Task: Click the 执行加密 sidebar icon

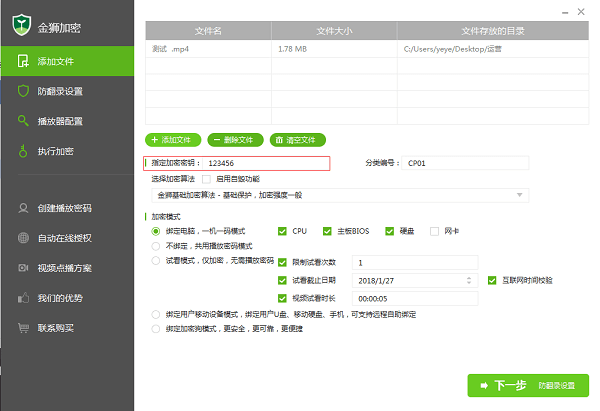Action: [23, 151]
